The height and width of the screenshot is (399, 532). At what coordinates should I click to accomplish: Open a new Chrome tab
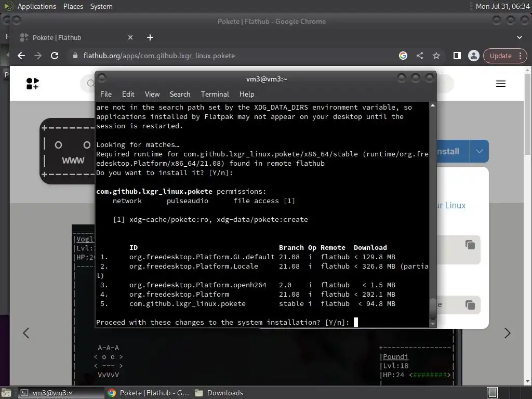[150, 37]
